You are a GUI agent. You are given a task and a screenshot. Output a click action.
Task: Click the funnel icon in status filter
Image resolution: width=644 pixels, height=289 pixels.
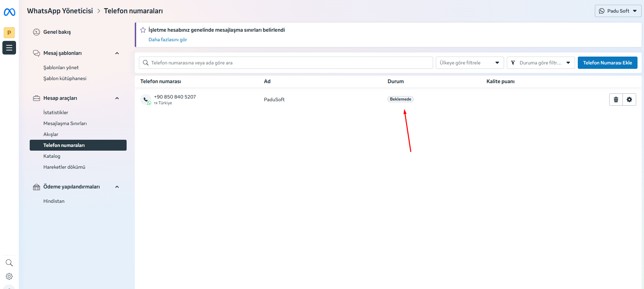(x=513, y=63)
